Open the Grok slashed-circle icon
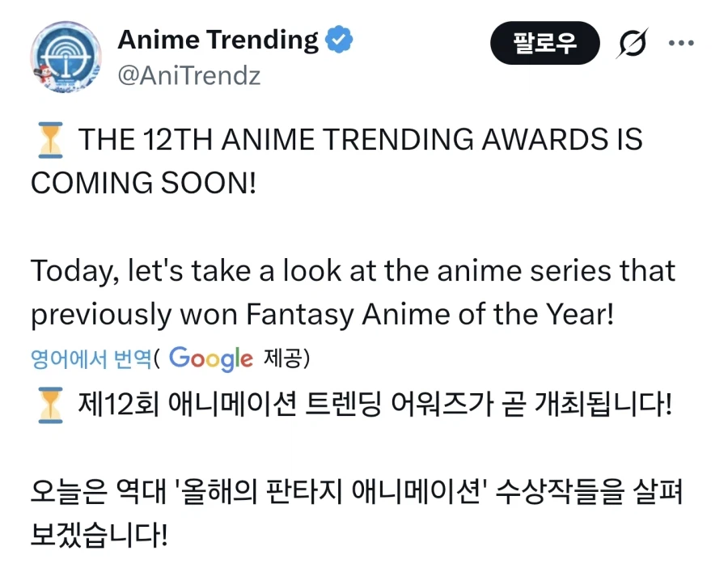The height and width of the screenshot is (585, 728). (631, 43)
